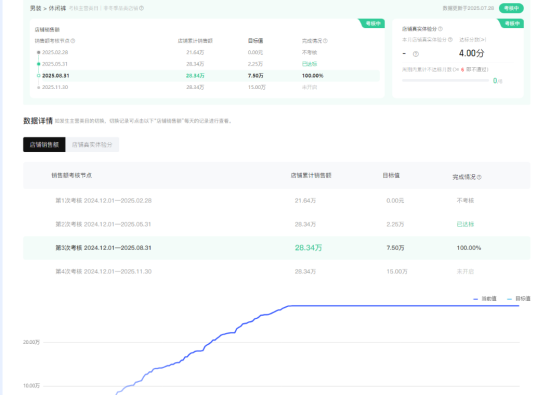
Task: Click the green 考核中 status button at top right
Action: 511,8
